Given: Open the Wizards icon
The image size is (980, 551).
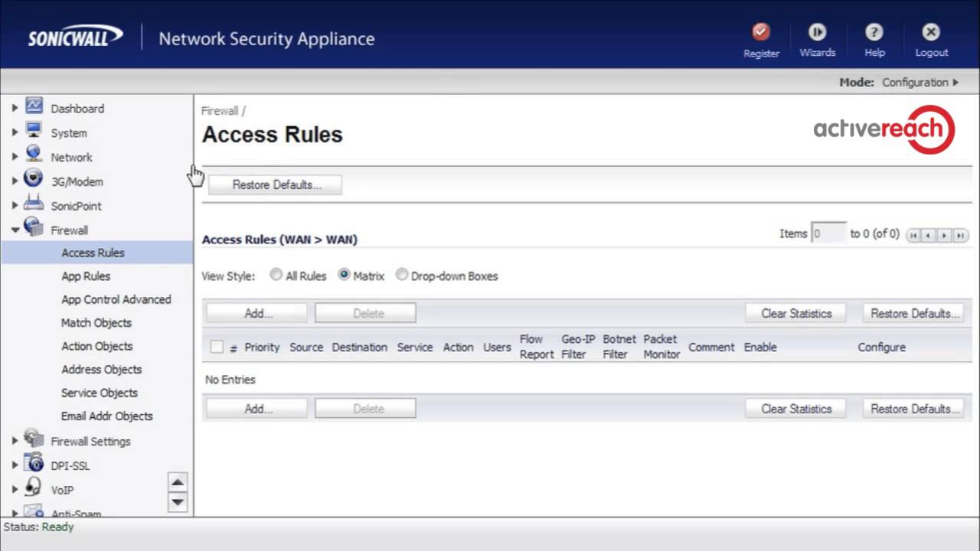Looking at the screenshot, I should (817, 31).
